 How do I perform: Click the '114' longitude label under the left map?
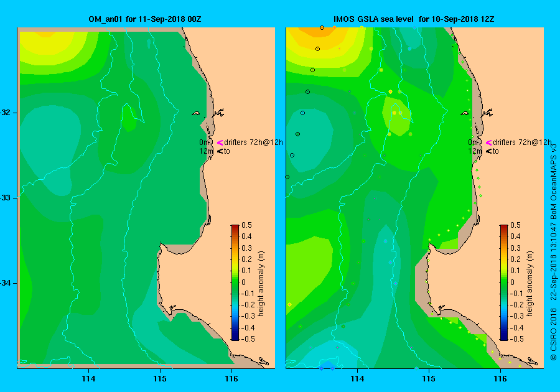[88, 379]
